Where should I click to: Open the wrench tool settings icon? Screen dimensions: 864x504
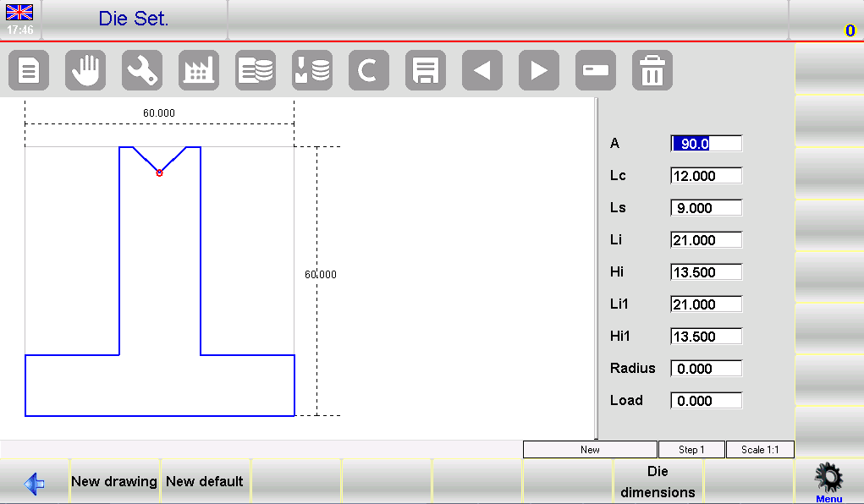[141, 70]
